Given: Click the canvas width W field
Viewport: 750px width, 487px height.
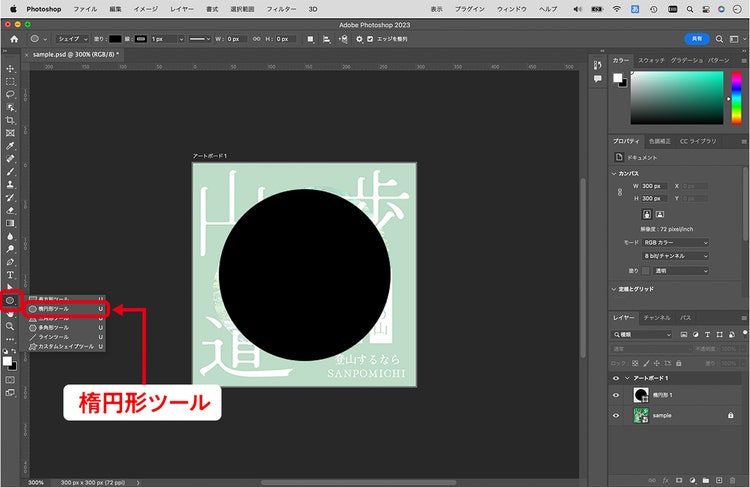Looking at the screenshot, I should (x=654, y=186).
